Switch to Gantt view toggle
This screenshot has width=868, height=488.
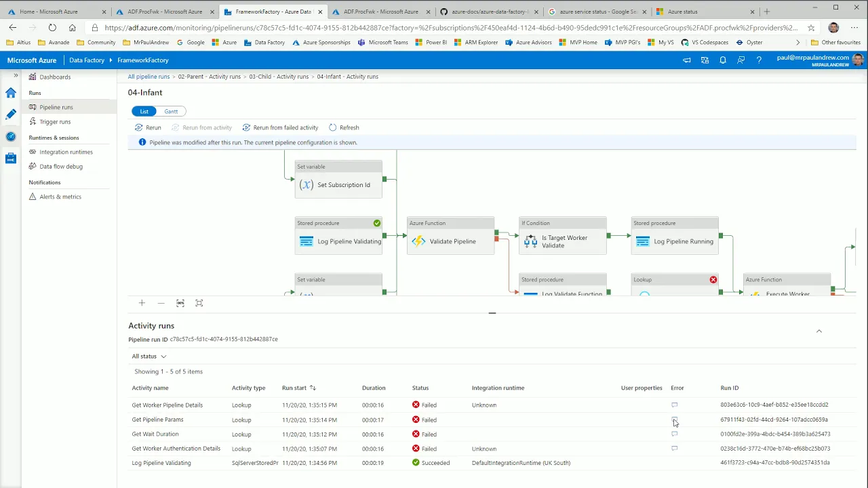point(171,111)
